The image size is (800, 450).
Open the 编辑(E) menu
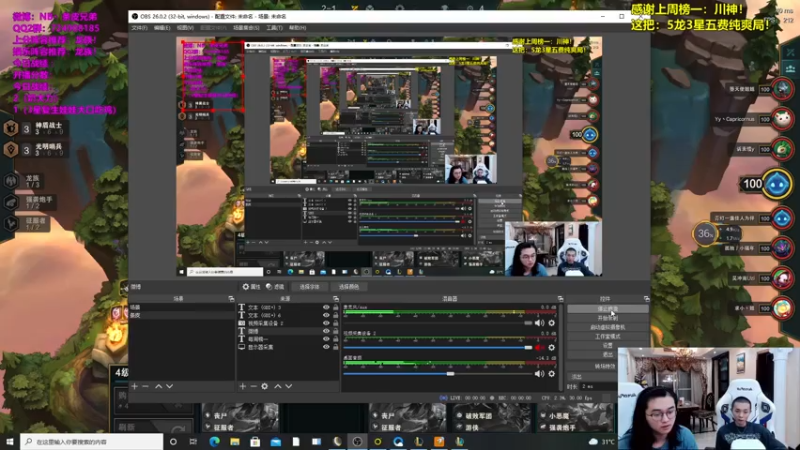point(162,28)
